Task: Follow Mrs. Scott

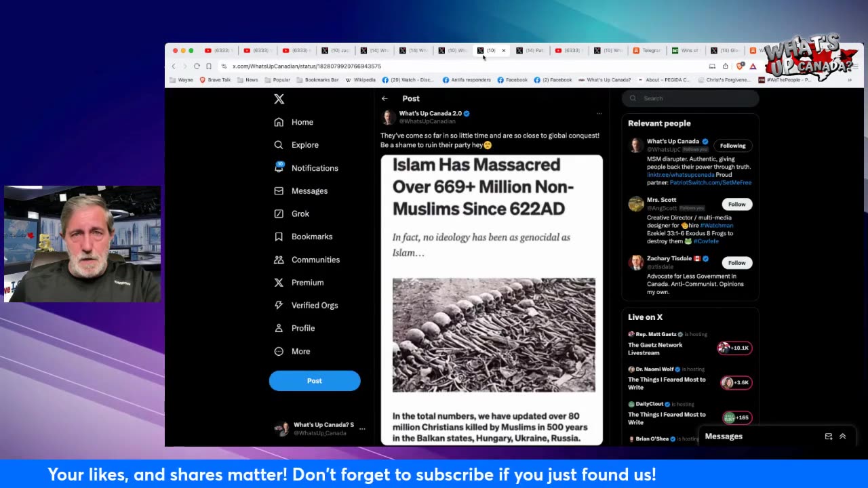Action: 736,204
